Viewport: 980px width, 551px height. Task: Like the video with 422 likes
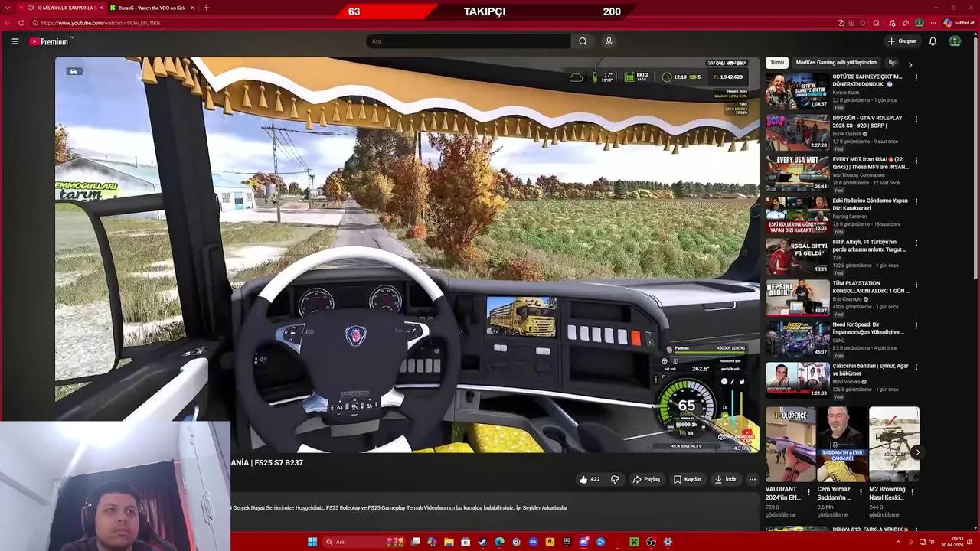[x=590, y=479]
